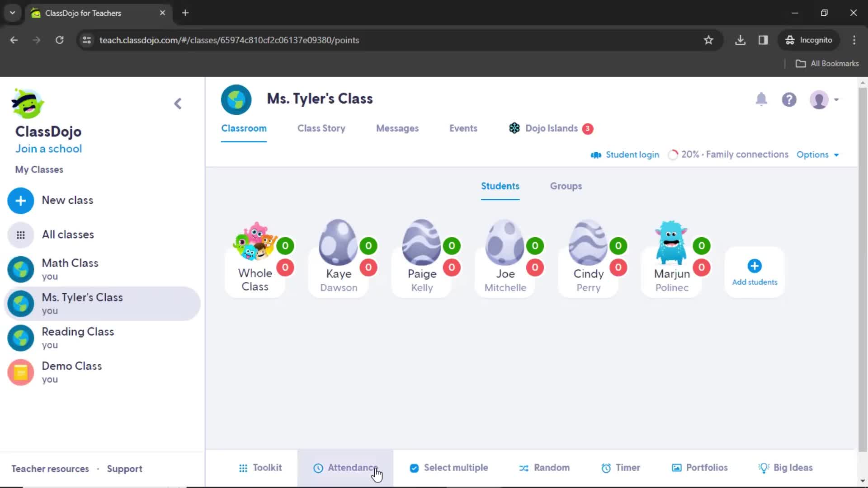This screenshot has width=868, height=488.
Task: Click Kaye Dawson's red negative points badge
Action: point(368,267)
